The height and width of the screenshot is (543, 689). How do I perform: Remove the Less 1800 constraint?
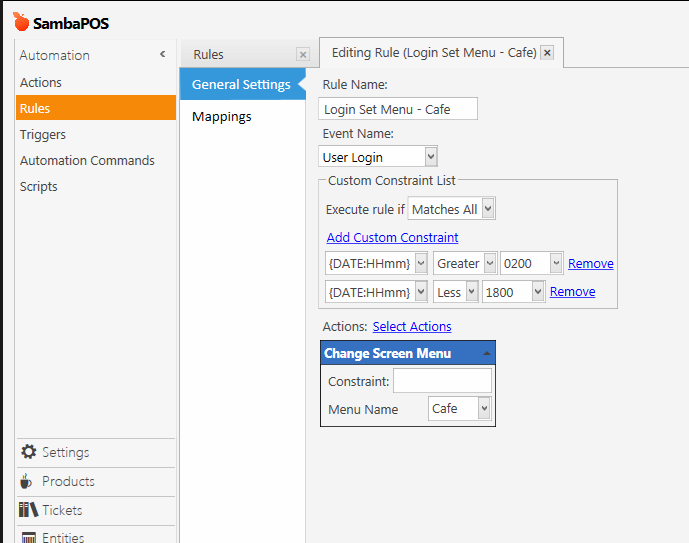573,291
